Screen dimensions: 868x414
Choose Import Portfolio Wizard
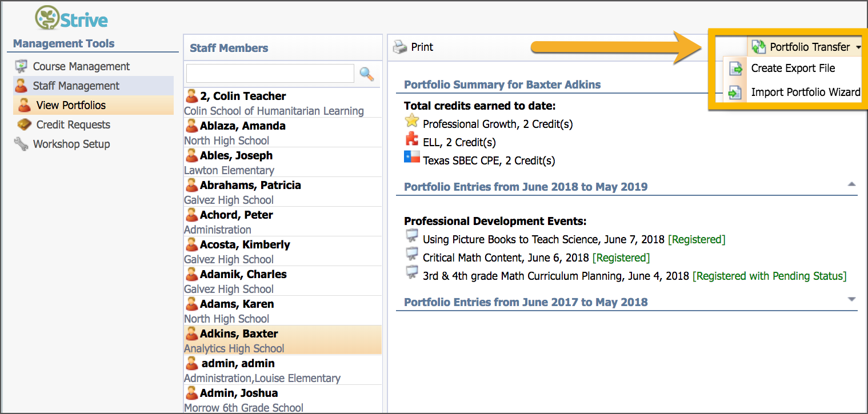793,93
